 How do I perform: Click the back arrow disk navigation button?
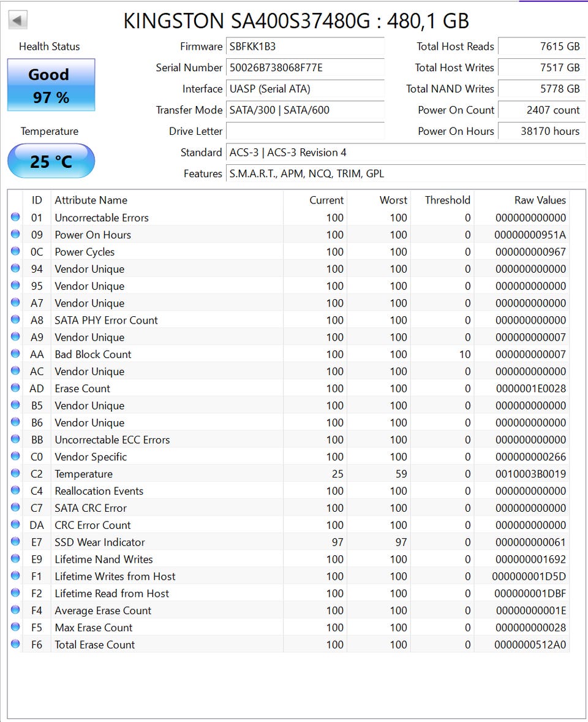(18, 20)
